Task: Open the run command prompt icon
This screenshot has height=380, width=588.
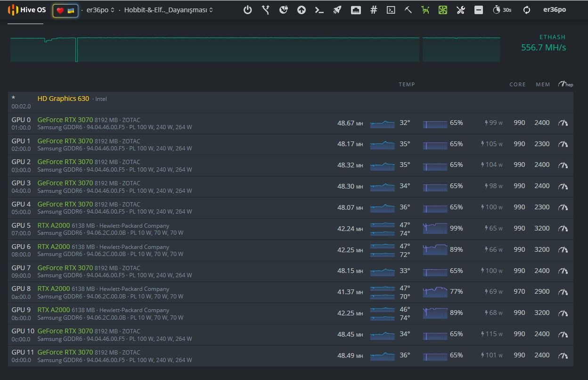Action: (319, 10)
